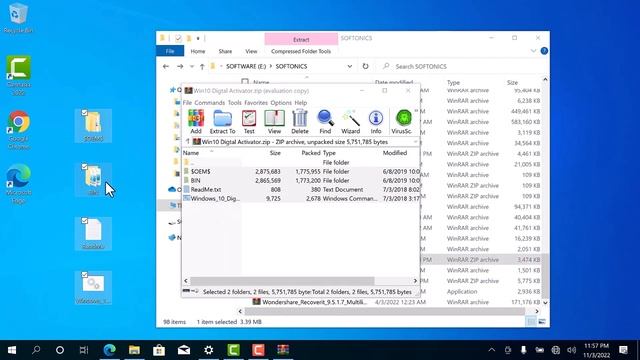Screen dimensions: 640x360
Task: Click the Explorer back arrow
Action: [x=166, y=66]
